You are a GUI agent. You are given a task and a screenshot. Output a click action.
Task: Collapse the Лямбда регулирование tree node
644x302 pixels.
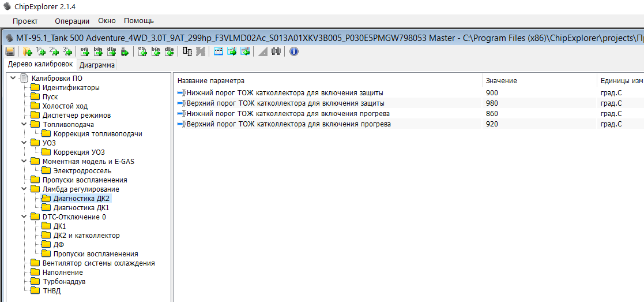[24, 189]
